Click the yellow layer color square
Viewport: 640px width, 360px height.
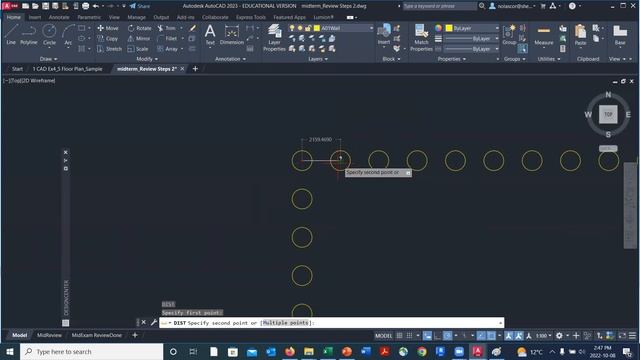(x=317, y=28)
